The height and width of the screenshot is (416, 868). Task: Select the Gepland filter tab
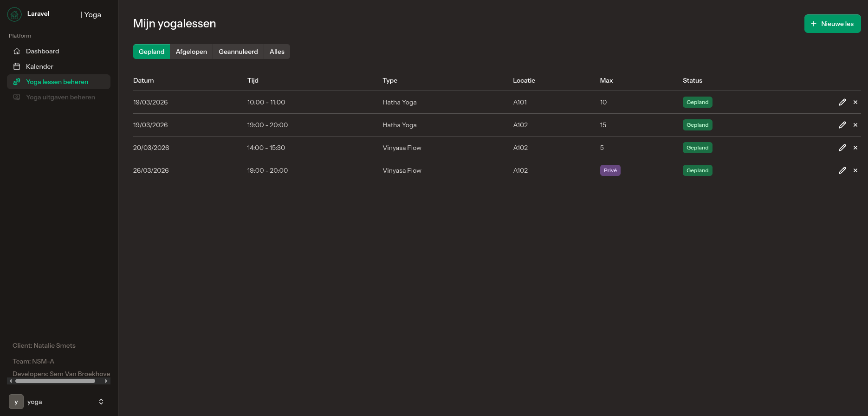click(151, 52)
